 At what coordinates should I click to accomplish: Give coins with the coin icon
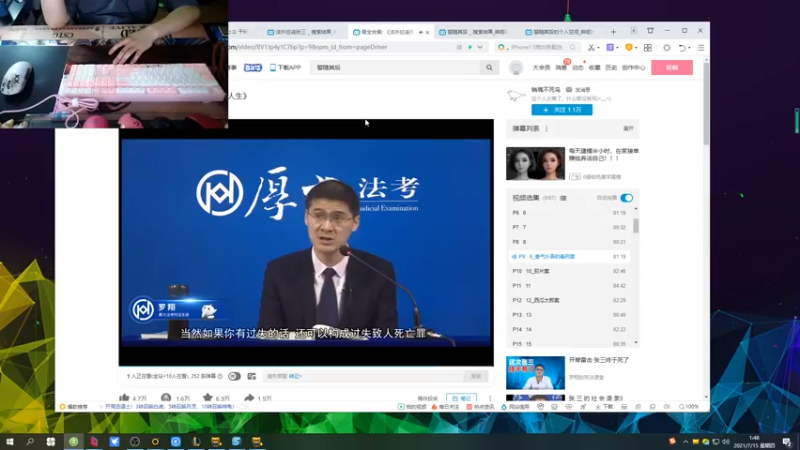click(x=166, y=397)
